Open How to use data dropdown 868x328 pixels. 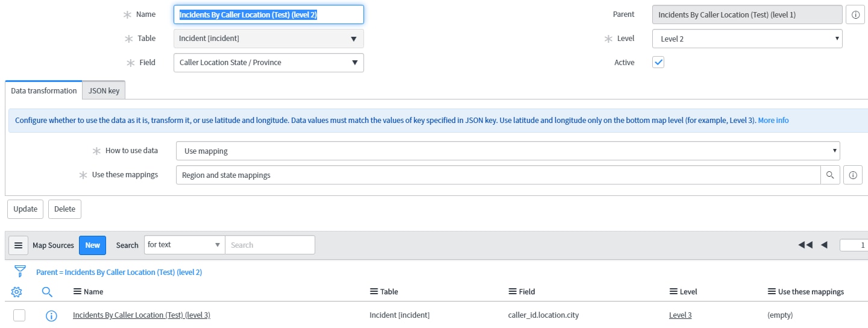[x=508, y=151]
